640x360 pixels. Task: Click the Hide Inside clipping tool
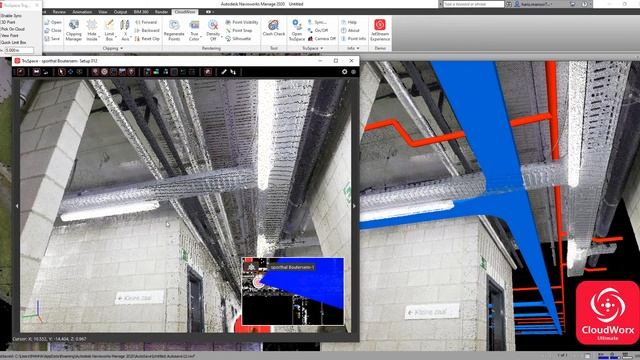pos(92,30)
